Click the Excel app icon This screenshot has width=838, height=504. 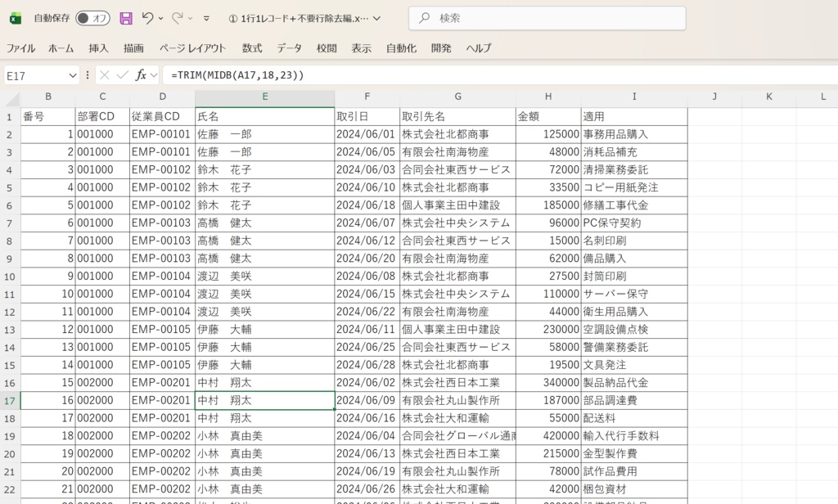coord(16,19)
